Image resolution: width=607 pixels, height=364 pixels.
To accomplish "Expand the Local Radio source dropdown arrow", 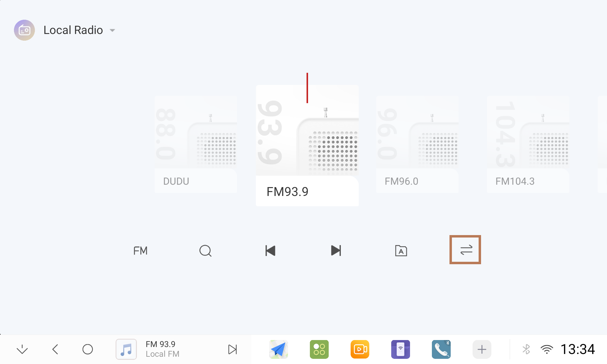I will (x=112, y=30).
